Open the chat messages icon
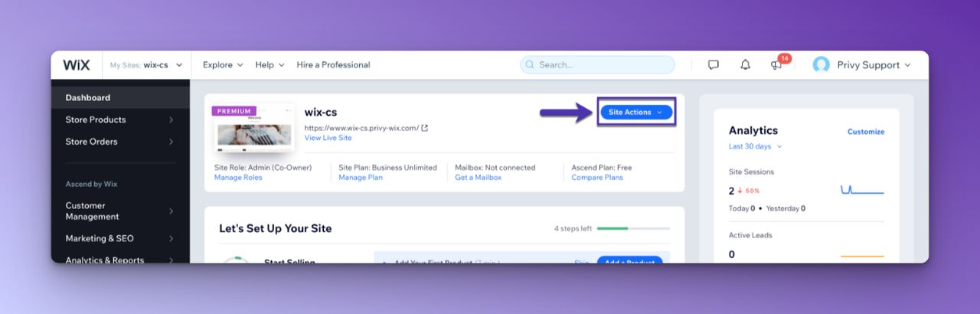 pyautogui.click(x=714, y=65)
